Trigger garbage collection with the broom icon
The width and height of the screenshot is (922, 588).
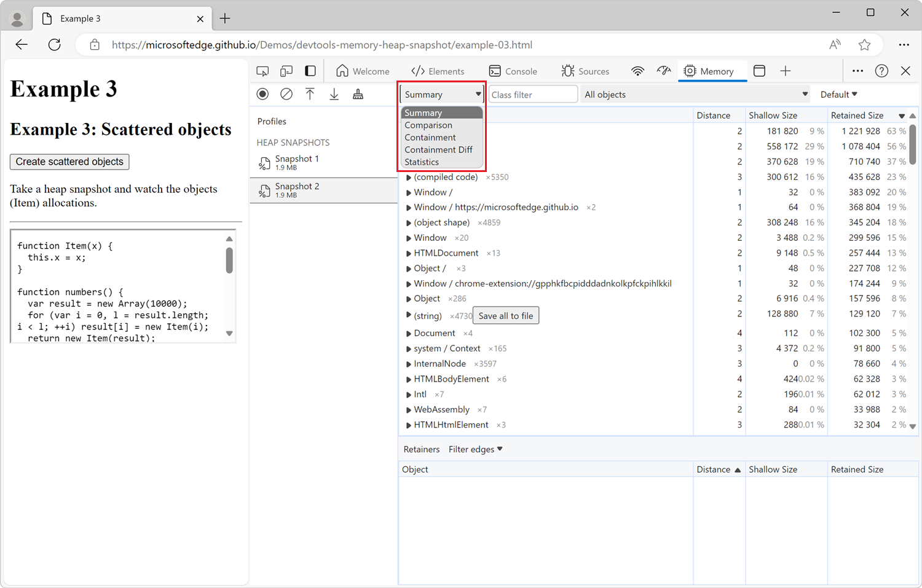(358, 93)
